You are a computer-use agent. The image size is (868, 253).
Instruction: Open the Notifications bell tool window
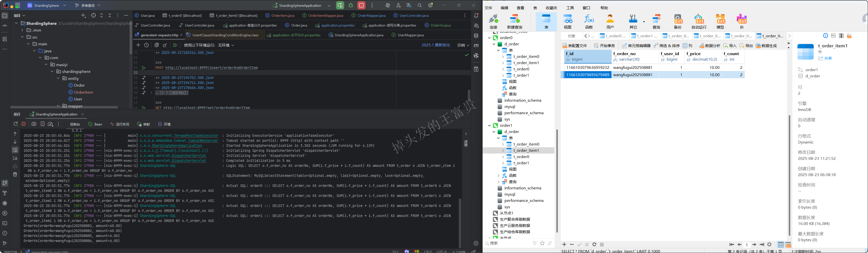coord(476,16)
